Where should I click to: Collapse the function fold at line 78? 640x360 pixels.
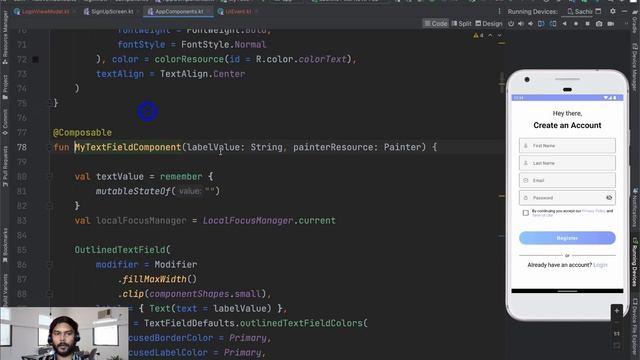tap(50, 147)
